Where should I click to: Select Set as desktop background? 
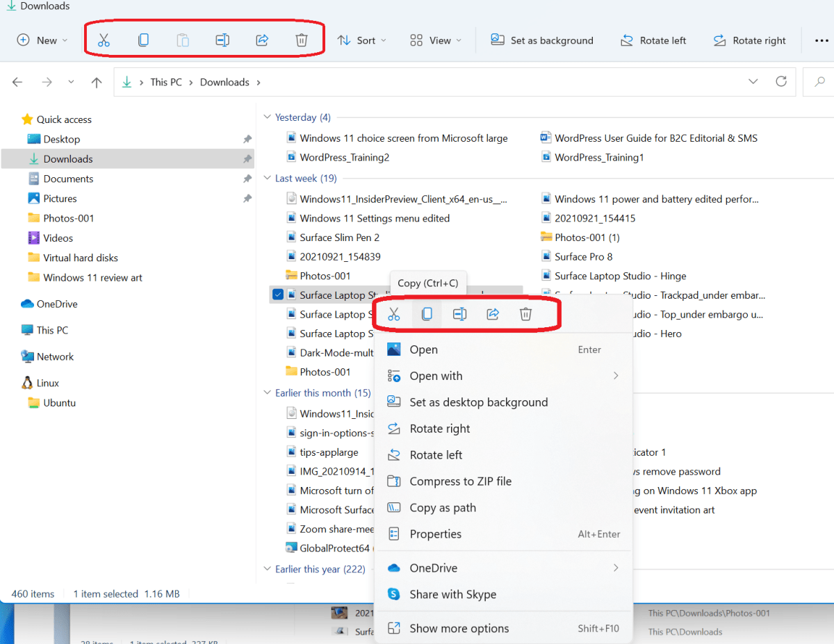pos(504,402)
